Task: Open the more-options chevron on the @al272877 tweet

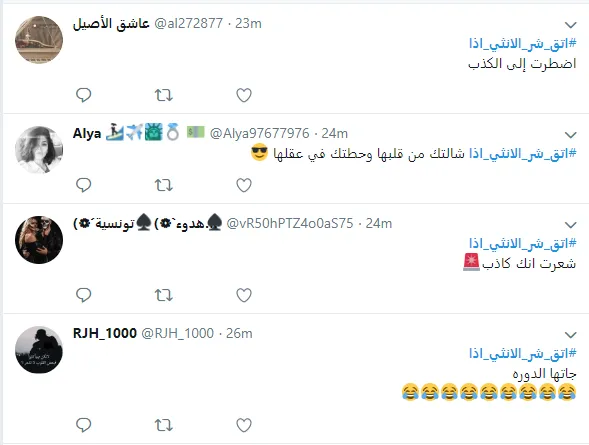Action: (x=571, y=25)
